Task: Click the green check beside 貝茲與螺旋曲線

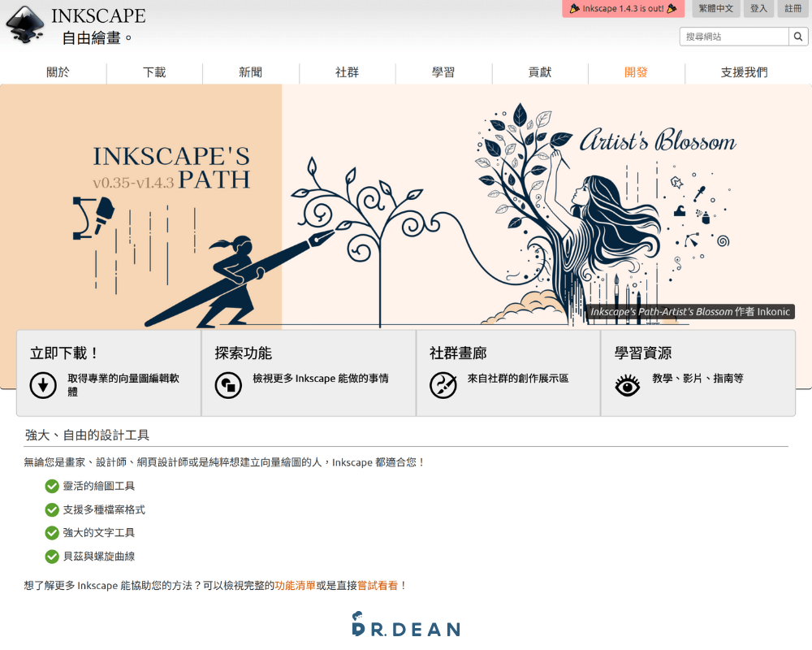Action: coord(52,557)
